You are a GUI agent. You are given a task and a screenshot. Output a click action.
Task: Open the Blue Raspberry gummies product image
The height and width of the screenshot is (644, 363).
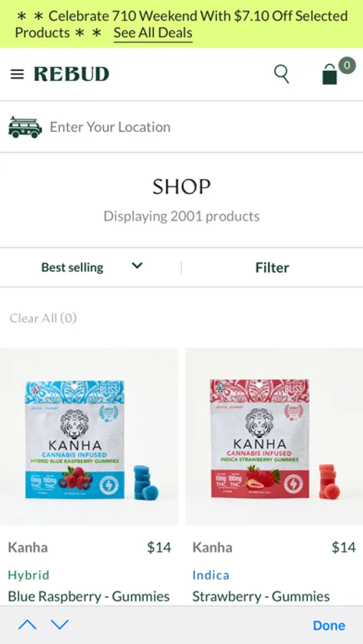tap(89, 436)
